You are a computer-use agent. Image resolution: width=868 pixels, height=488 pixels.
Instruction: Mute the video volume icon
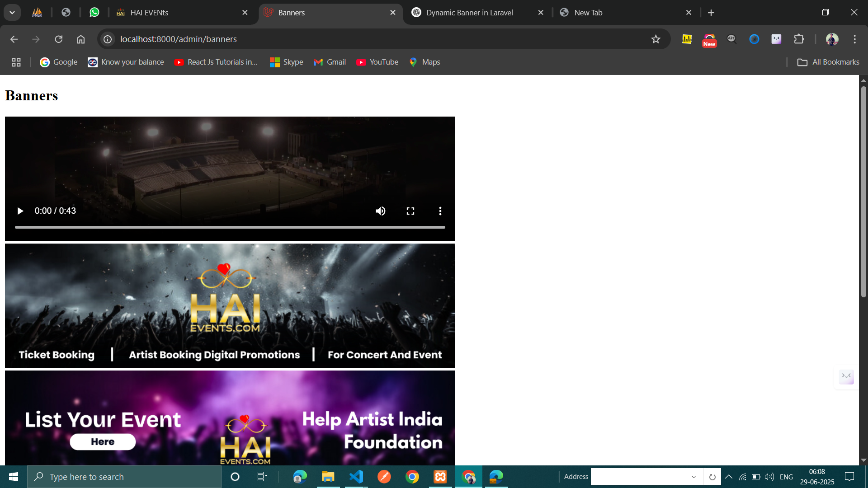[x=381, y=211]
